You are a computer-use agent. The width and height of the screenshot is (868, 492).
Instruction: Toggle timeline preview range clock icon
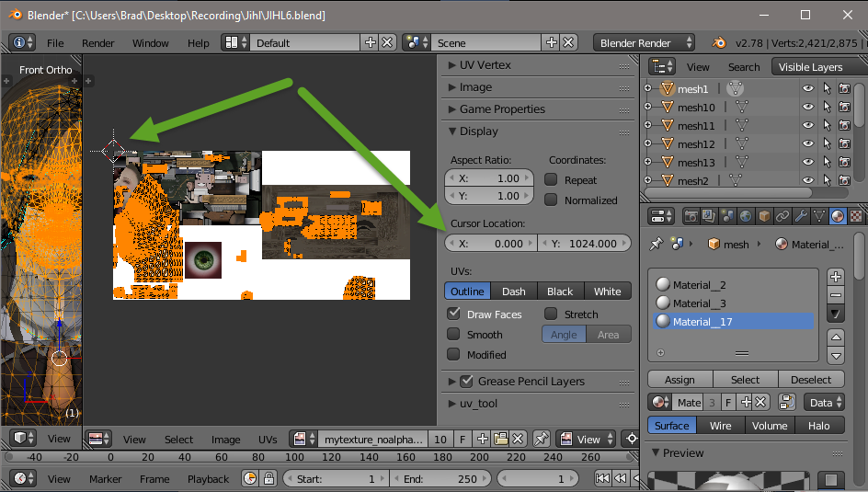click(x=250, y=479)
